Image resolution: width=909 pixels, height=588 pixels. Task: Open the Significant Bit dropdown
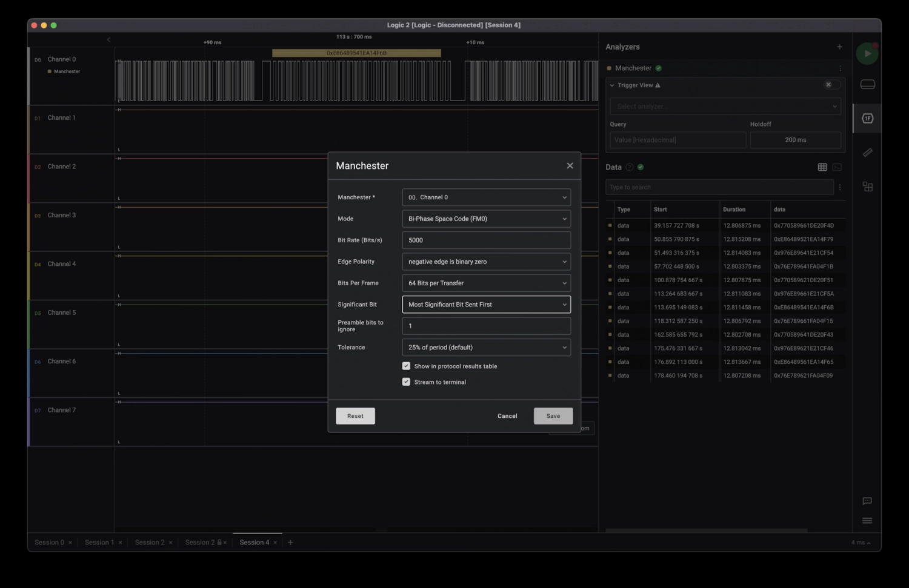click(x=486, y=304)
